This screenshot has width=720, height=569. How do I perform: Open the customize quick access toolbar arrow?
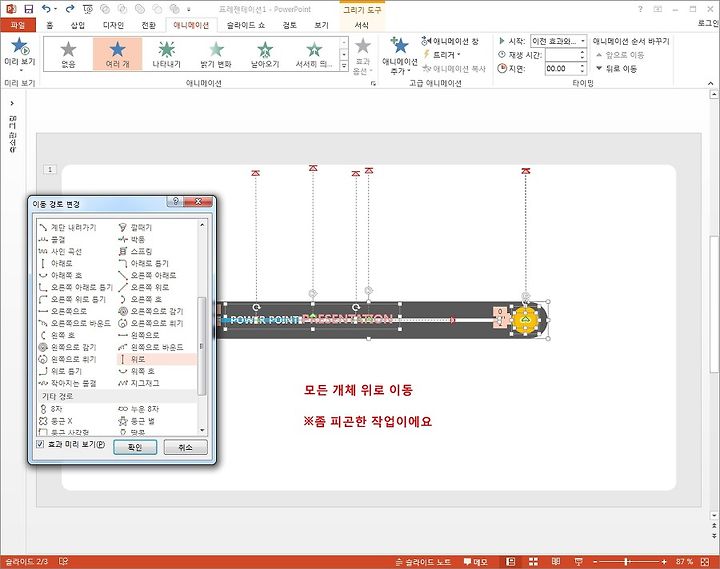click(x=189, y=9)
